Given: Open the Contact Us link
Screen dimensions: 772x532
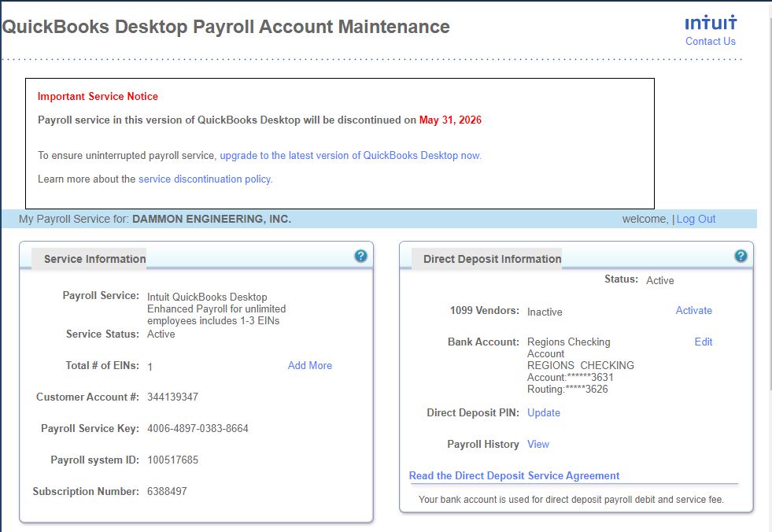Looking at the screenshot, I should tap(710, 42).
